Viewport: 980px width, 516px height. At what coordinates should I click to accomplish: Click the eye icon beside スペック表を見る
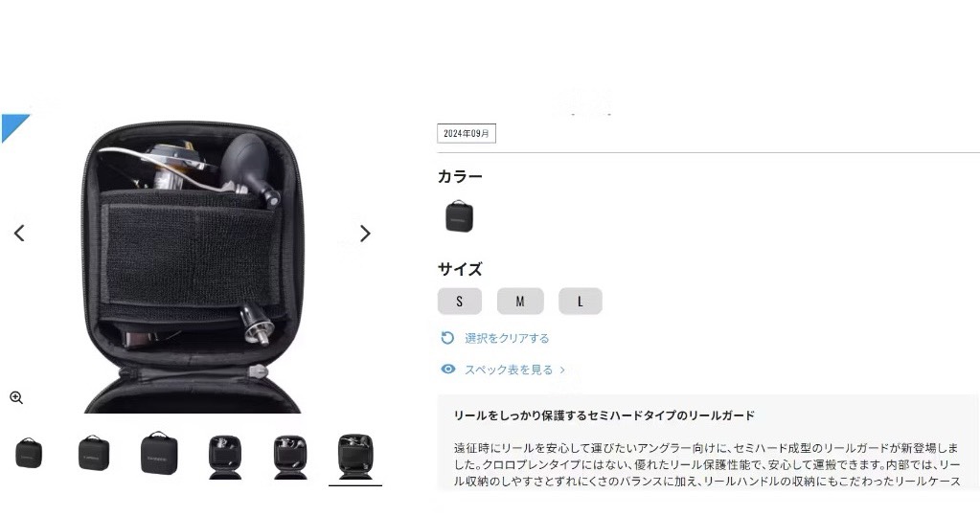click(x=448, y=370)
